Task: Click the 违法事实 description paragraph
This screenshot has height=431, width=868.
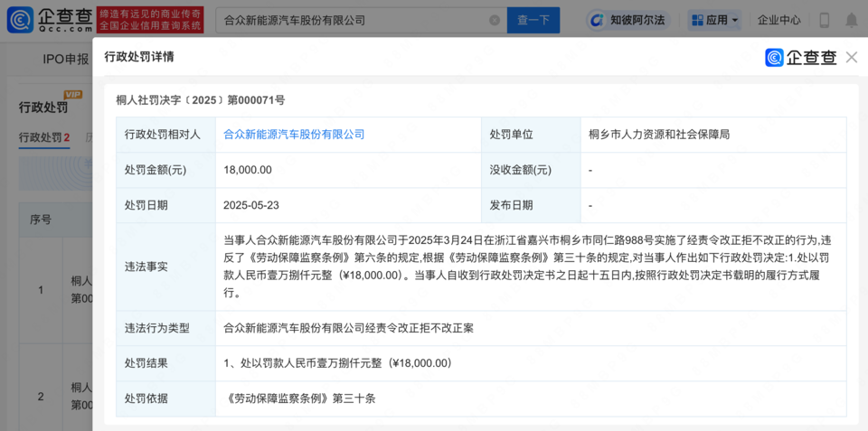Action: 527,267
